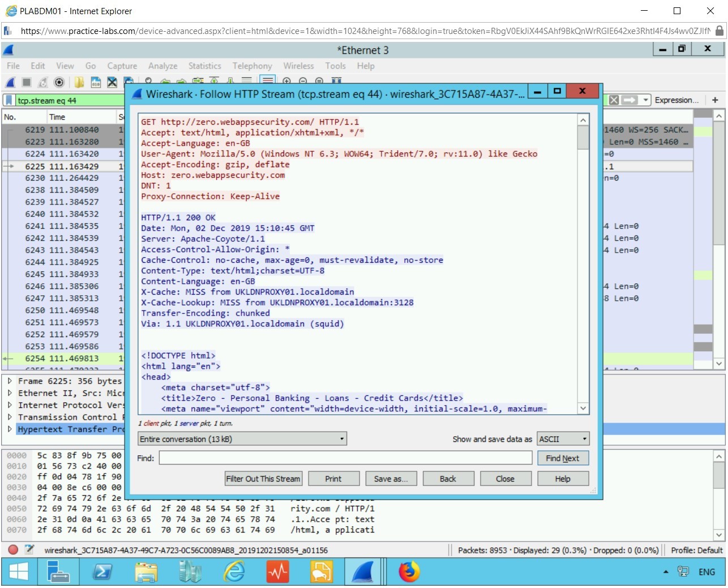Open the Windows Start menu
This screenshot has height=588, width=728.
click(x=19, y=572)
